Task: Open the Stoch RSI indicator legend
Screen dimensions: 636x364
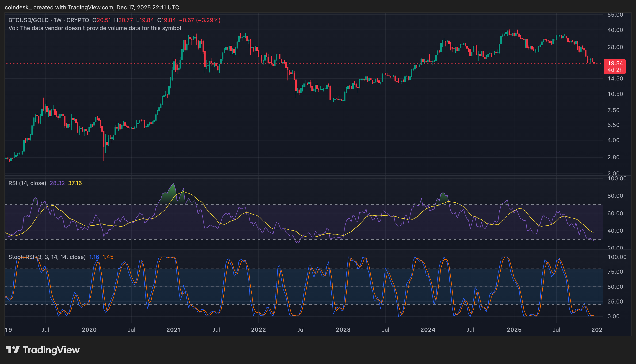Action: pyautogui.click(x=47, y=257)
